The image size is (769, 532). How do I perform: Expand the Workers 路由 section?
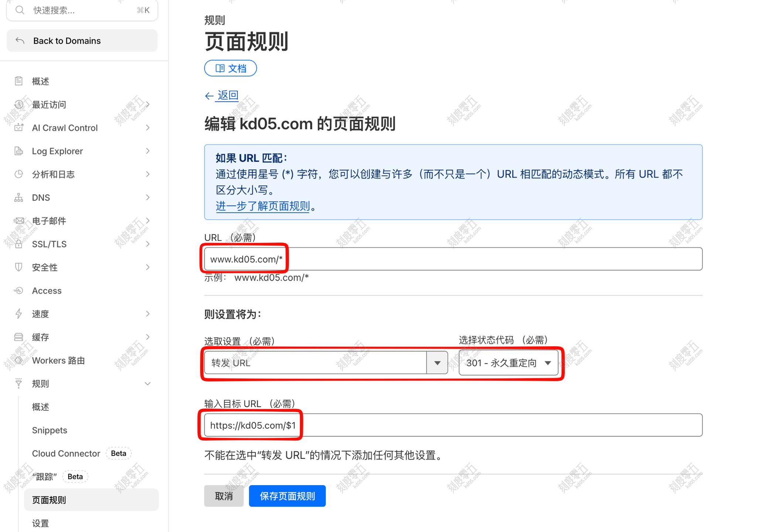[58, 360]
